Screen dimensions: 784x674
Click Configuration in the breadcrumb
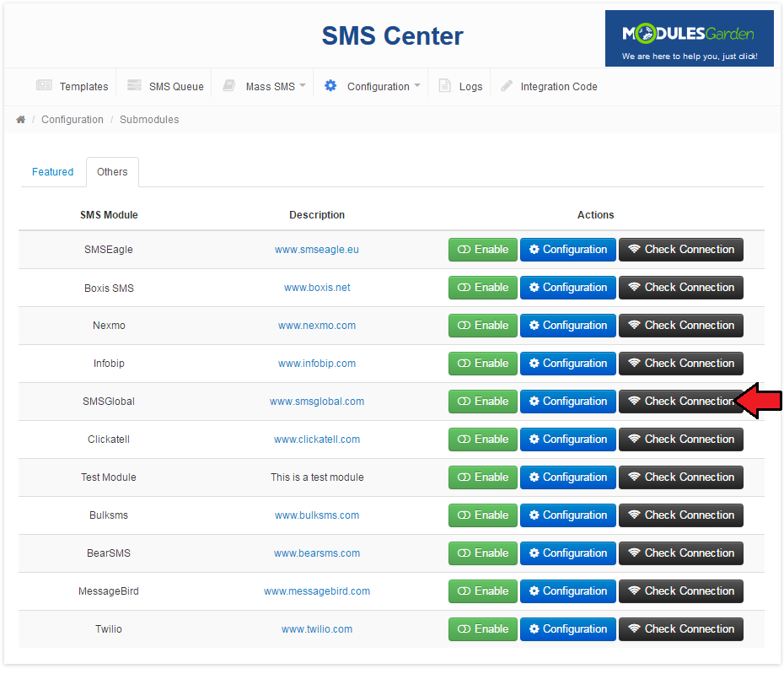[x=72, y=120]
